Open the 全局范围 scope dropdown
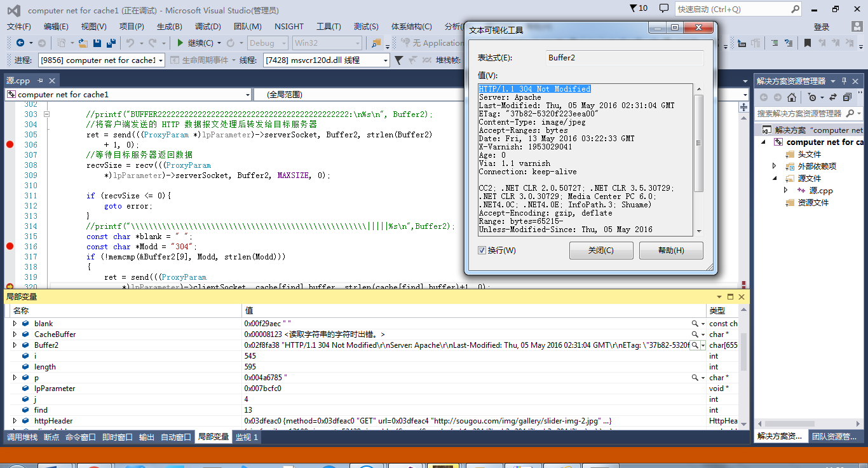 [501, 94]
